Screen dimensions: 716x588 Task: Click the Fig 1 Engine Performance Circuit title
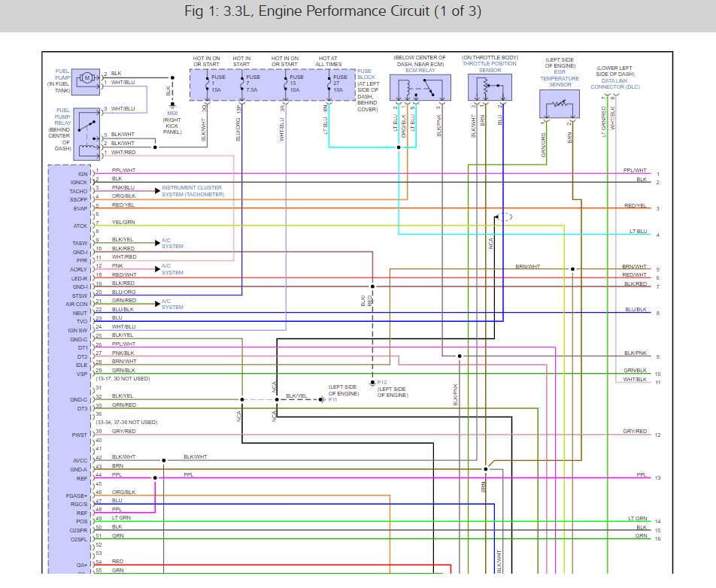[332, 11]
